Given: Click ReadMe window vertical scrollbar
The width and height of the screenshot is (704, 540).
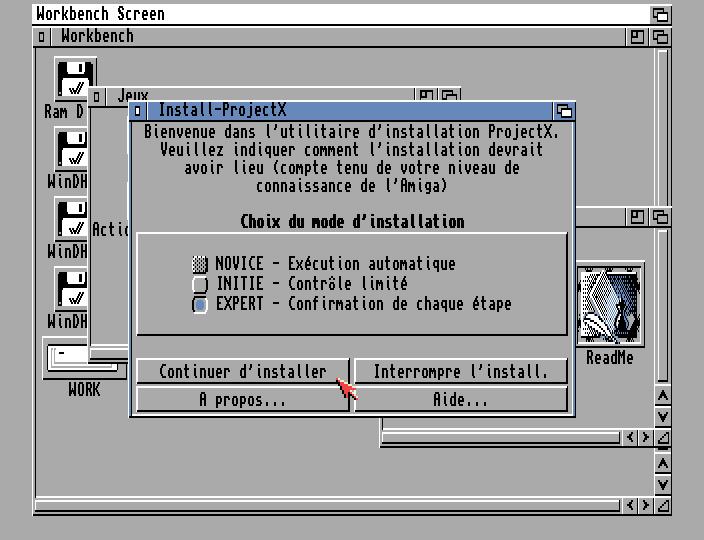Looking at the screenshot, I should [663, 306].
